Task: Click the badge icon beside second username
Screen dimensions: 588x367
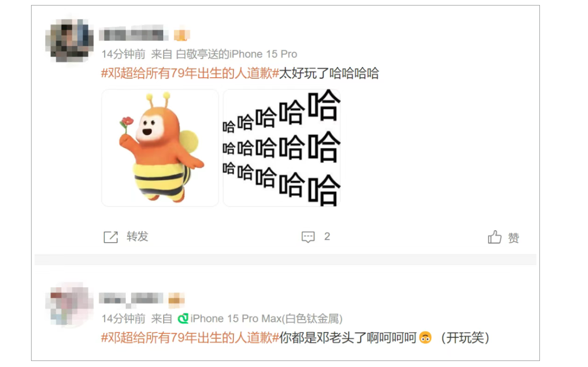Action: click(x=176, y=299)
